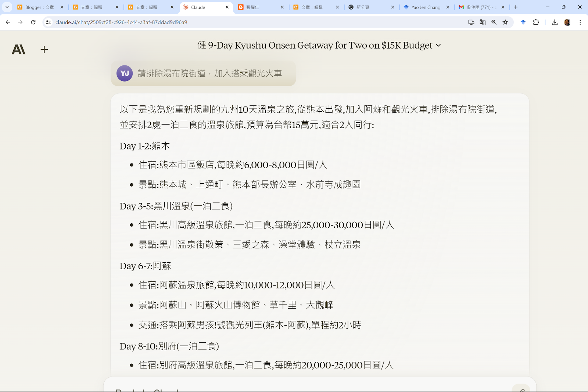Viewport: 588px width, 392px height.
Task: Bookmark this page with the star icon
Action: coord(505,22)
